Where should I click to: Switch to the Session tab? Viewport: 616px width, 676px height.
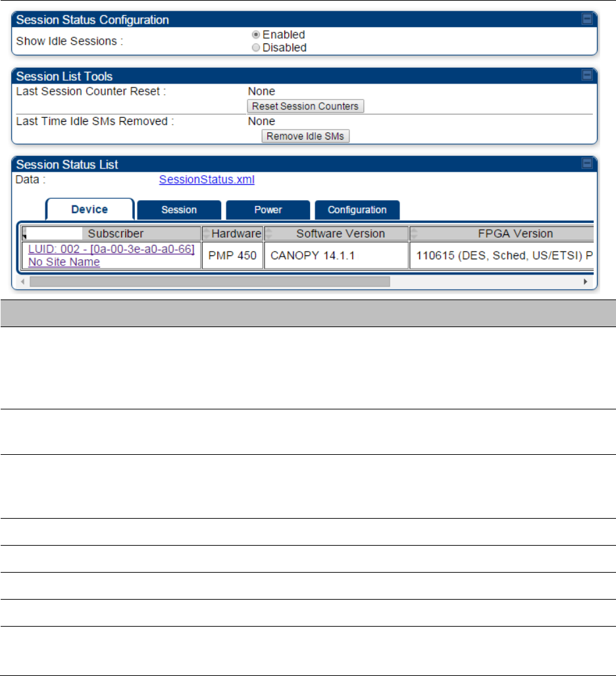179,210
